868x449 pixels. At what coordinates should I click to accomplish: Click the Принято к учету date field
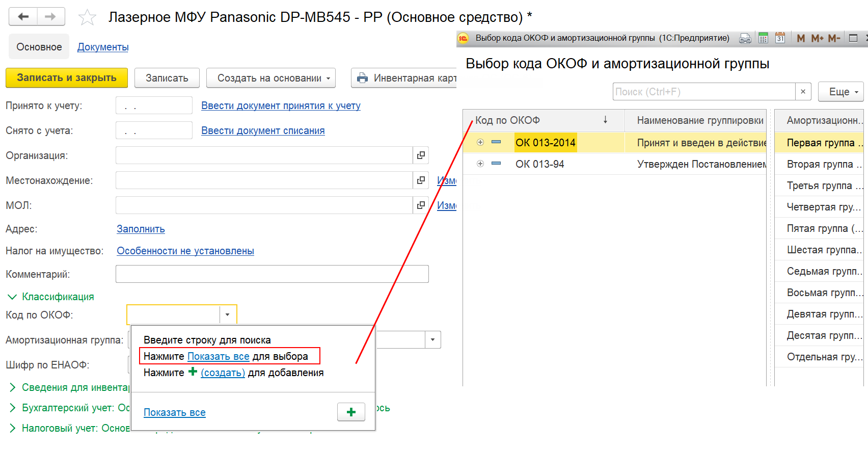154,105
